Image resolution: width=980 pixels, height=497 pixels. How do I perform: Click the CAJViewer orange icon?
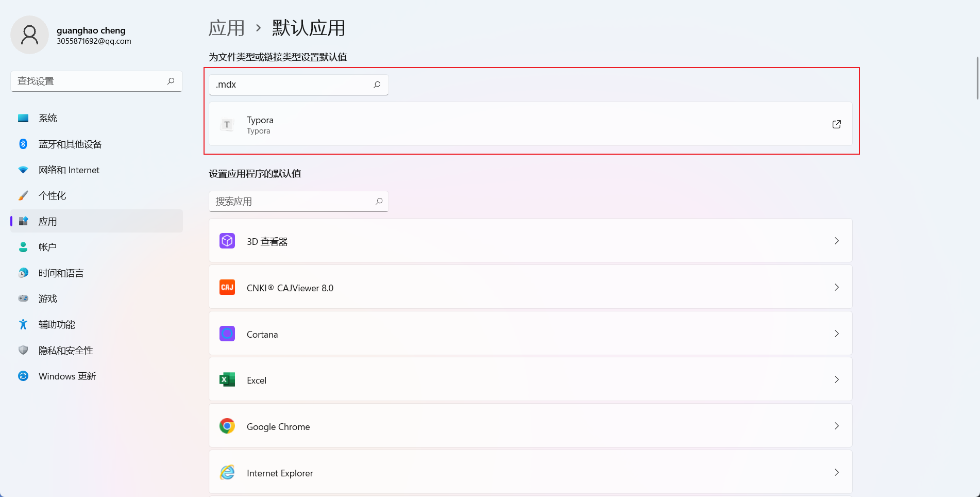tap(227, 287)
